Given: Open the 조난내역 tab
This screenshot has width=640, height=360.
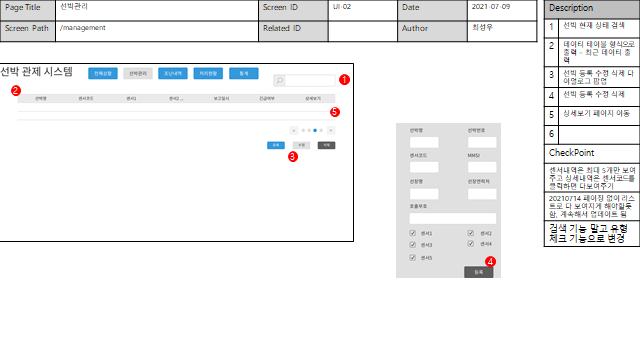Looking at the screenshot, I should 173,73.
